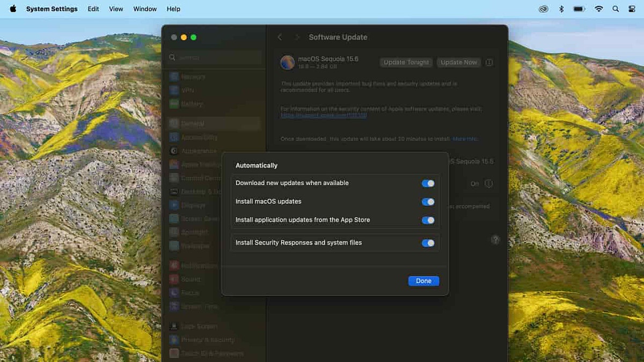This screenshot has height=362, width=644.
Task: Open the Window menu
Action: pyautogui.click(x=144, y=9)
